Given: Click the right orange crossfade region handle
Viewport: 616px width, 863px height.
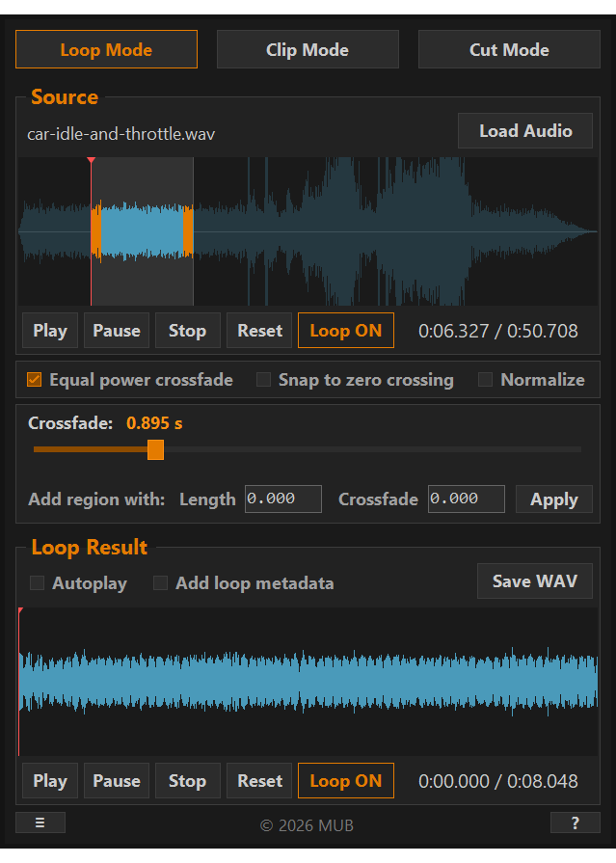Looking at the screenshot, I should (x=188, y=231).
